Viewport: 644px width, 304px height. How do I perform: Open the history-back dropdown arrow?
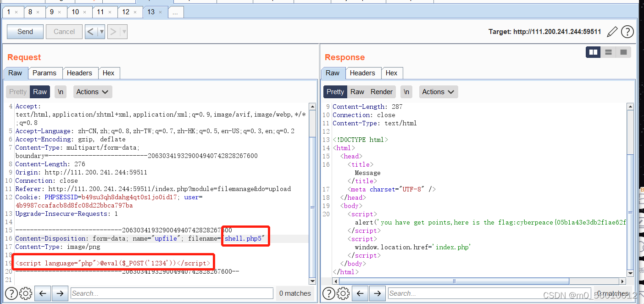point(101,32)
